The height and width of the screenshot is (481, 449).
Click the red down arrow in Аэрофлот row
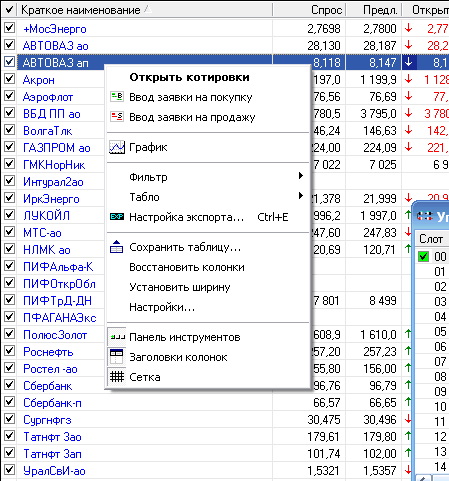pos(409,96)
